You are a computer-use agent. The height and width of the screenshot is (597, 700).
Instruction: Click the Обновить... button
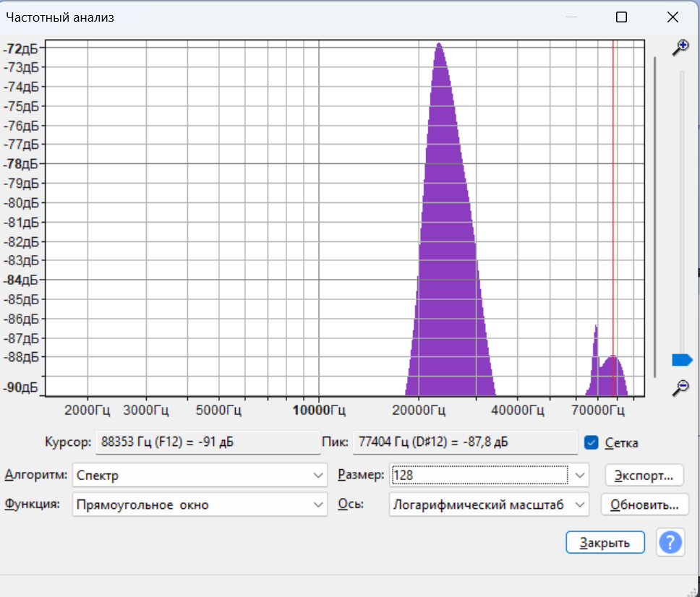tap(644, 504)
